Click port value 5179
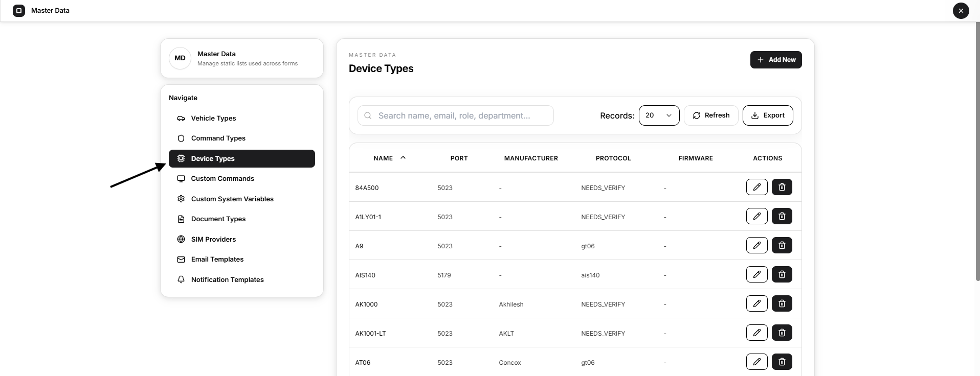Screen dimensions: 980x376 [444, 275]
